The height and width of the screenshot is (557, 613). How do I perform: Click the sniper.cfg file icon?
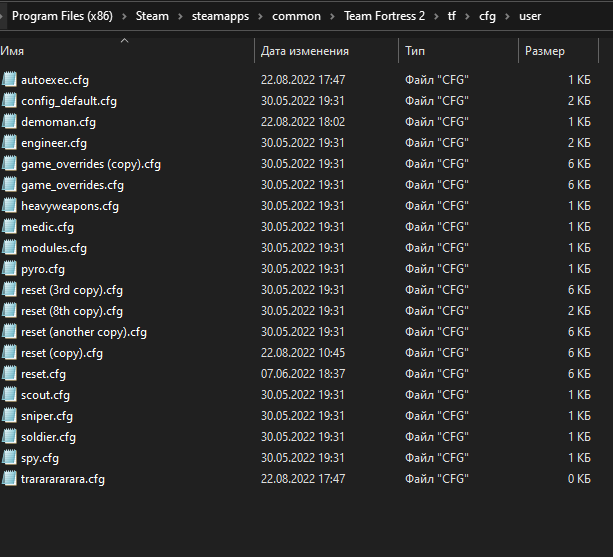(x=9, y=416)
